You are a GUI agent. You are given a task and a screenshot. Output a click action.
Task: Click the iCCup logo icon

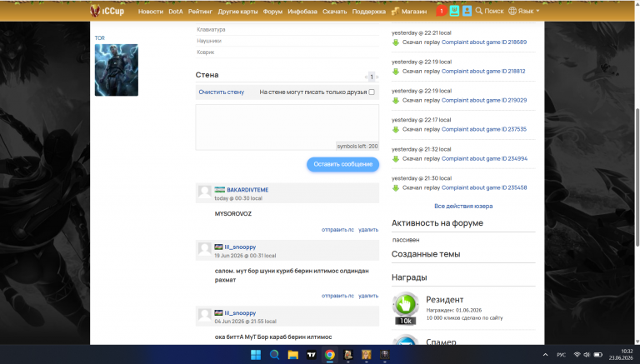pos(95,11)
